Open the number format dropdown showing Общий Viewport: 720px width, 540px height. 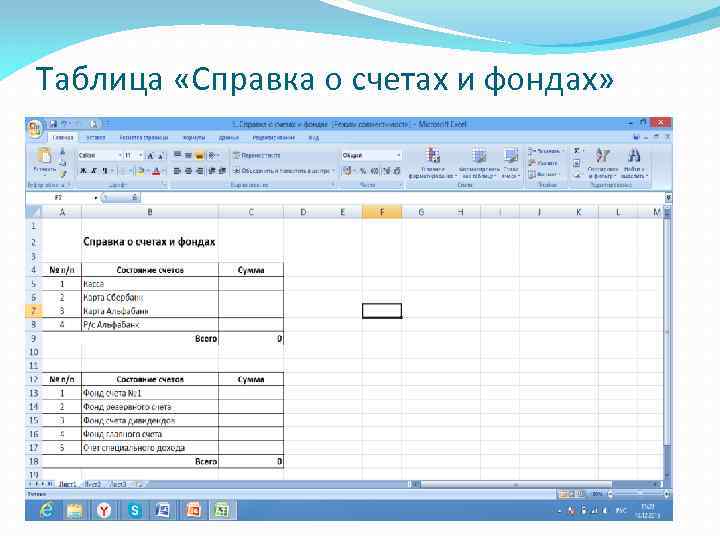(398, 156)
